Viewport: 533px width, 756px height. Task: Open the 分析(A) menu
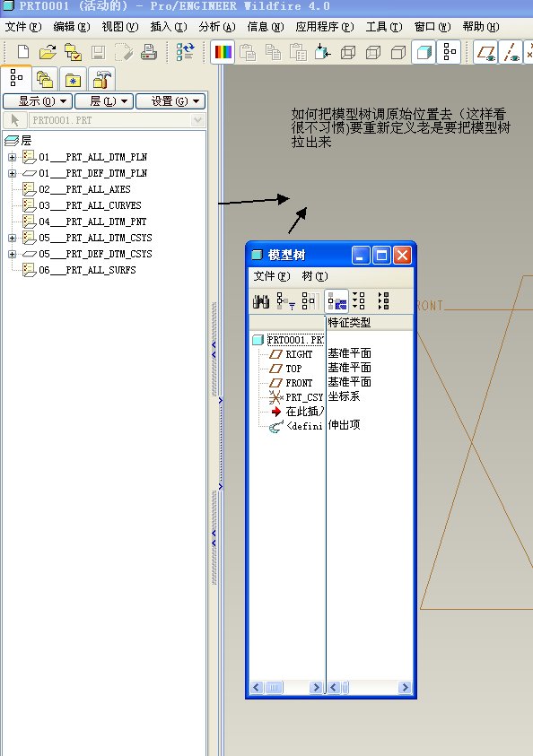(217, 27)
